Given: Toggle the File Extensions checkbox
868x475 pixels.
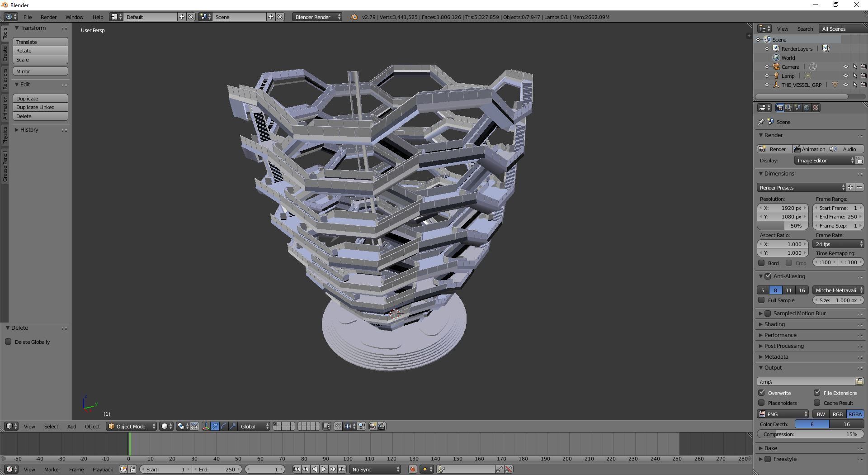Looking at the screenshot, I should click(817, 393).
